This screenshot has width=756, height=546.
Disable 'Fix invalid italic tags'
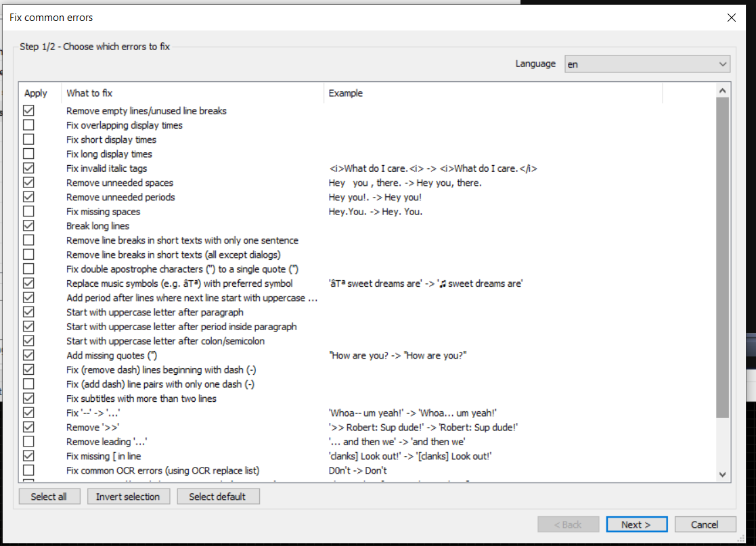coord(29,168)
